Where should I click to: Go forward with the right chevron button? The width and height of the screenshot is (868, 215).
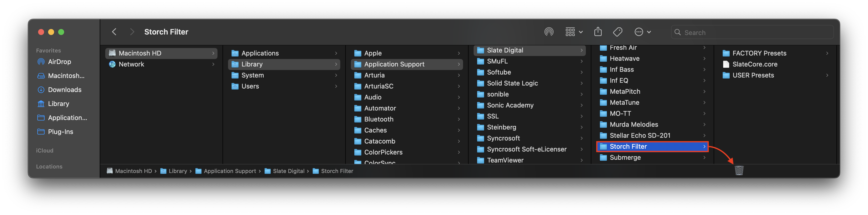(132, 32)
